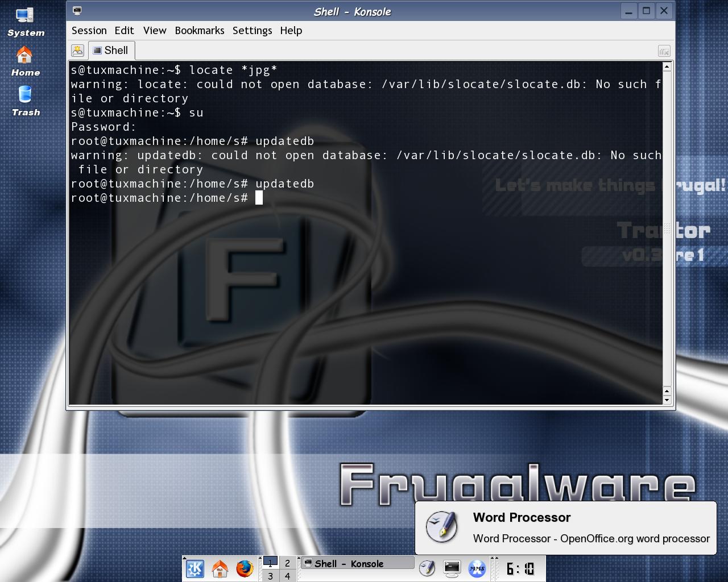Open the Help menu

click(x=291, y=31)
